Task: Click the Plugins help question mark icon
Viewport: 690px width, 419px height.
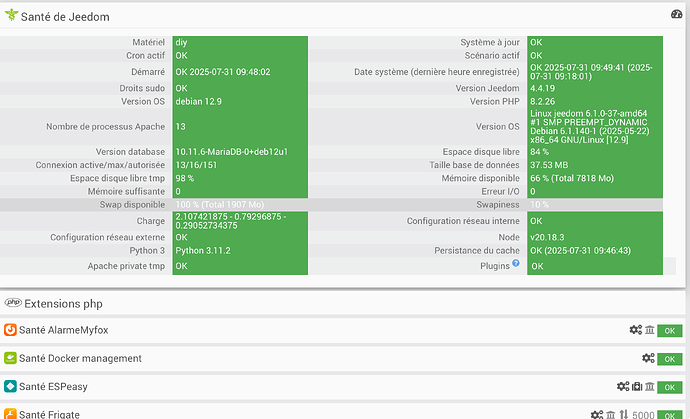Action: pyautogui.click(x=516, y=263)
